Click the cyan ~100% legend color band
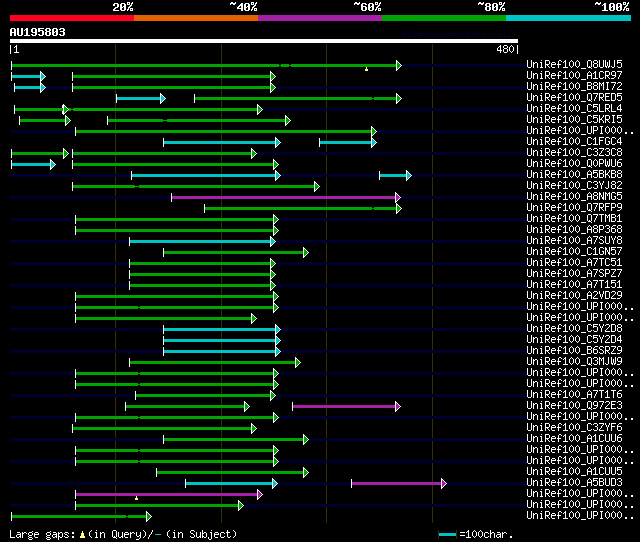 point(569,18)
